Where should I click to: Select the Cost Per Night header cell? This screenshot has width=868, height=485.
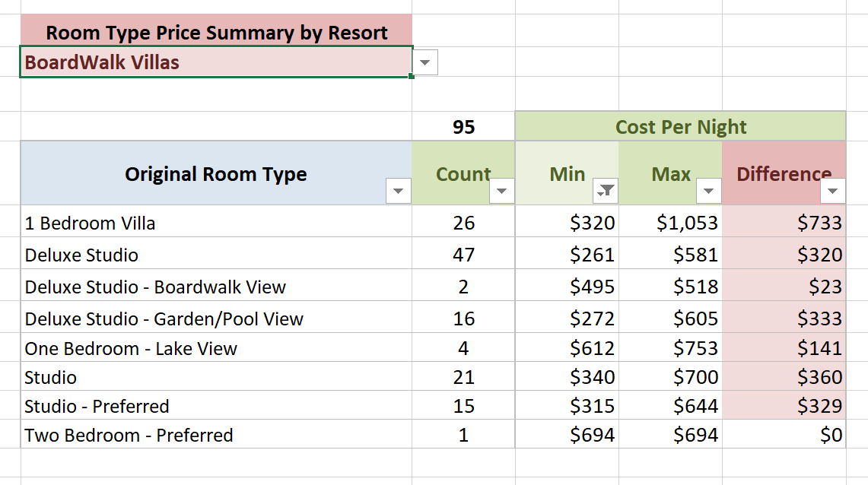(680, 127)
